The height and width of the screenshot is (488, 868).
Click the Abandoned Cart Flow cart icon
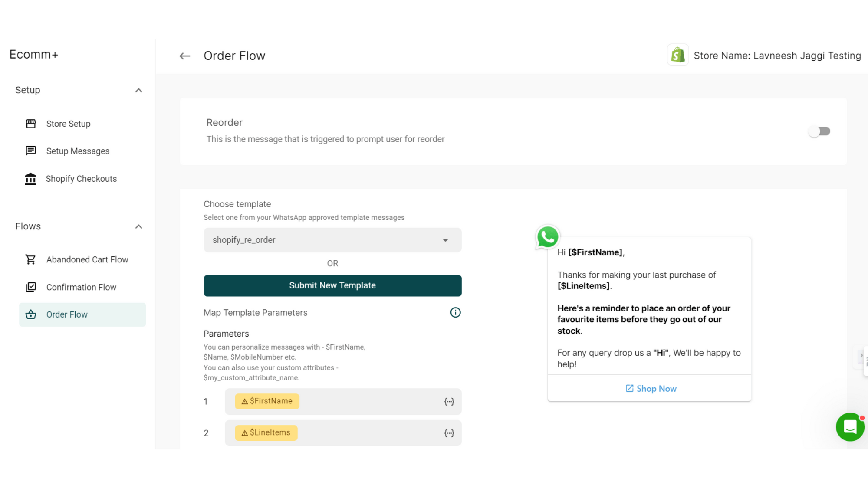pyautogui.click(x=30, y=259)
